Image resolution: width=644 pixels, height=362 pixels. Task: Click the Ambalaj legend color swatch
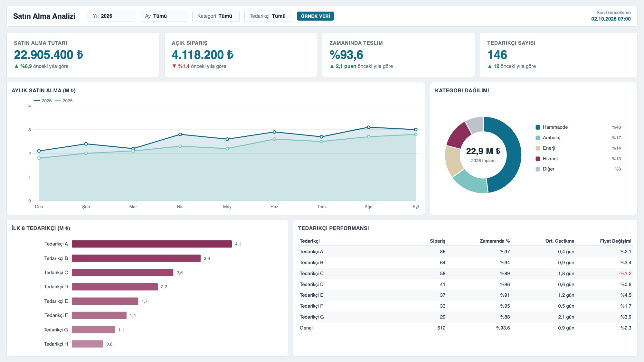click(538, 138)
